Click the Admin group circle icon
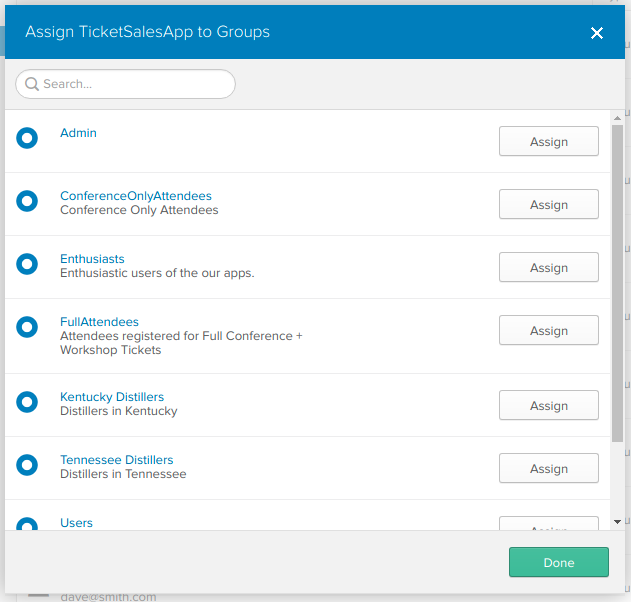The height and width of the screenshot is (602, 631). pyautogui.click(x=27, y=138)
